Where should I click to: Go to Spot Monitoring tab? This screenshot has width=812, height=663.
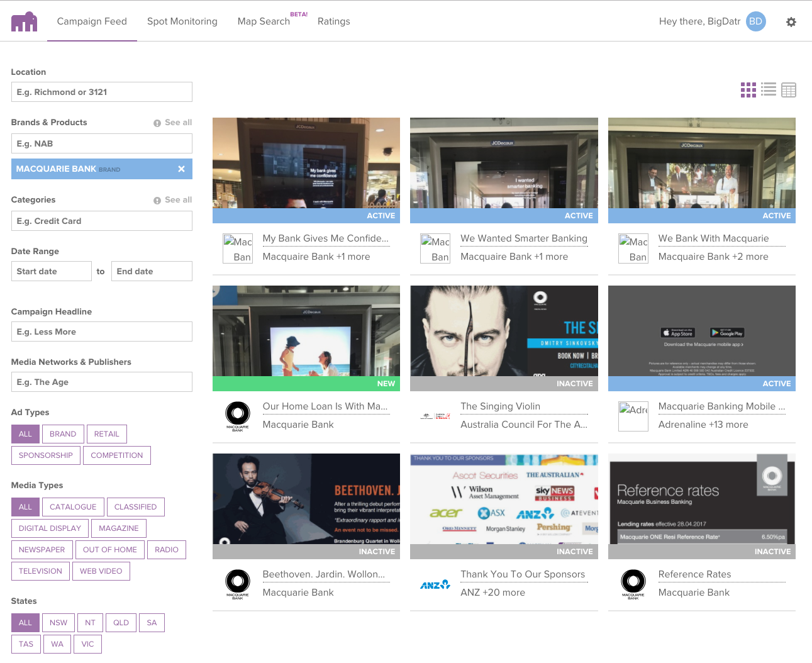click(182, 21)
